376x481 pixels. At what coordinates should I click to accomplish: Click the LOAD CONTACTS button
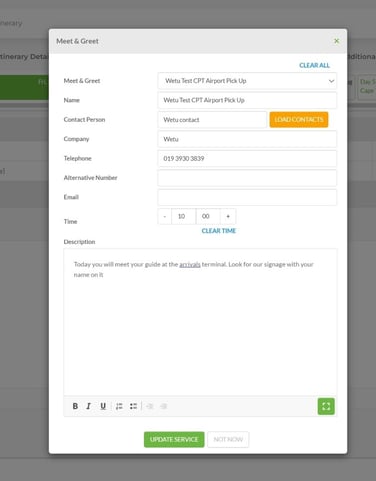tap(299, 120)
